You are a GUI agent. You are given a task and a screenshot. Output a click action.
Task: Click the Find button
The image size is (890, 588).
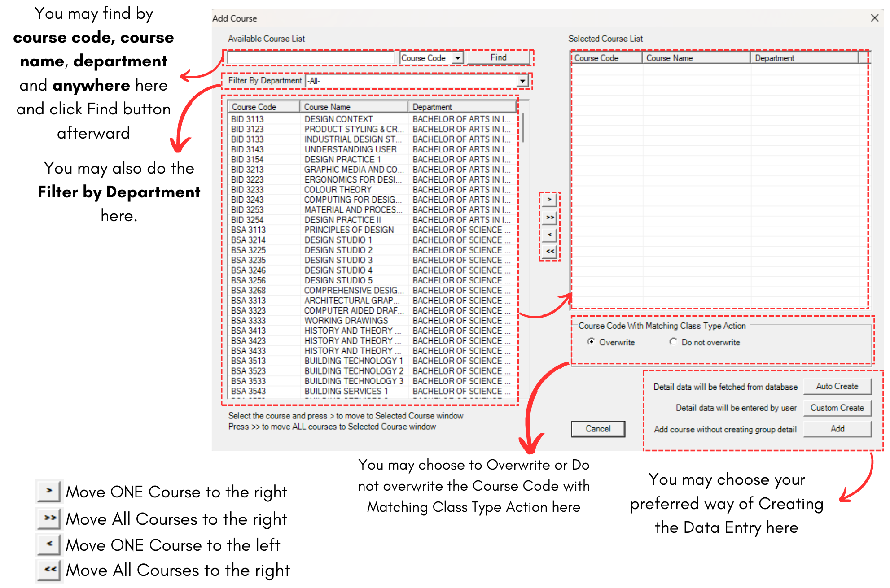(x=498, y=57)
